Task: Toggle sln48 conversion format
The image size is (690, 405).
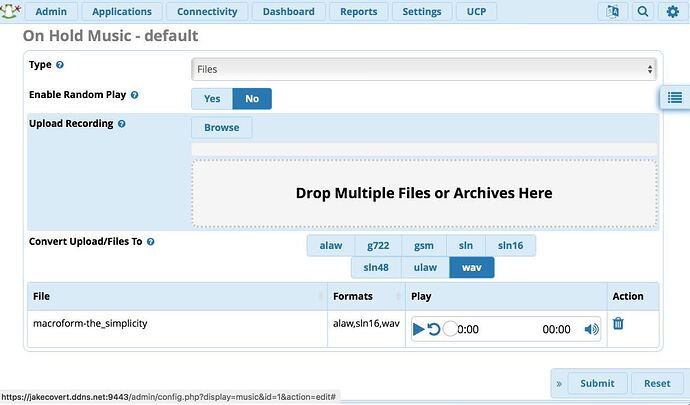Action: click(376, 268)
